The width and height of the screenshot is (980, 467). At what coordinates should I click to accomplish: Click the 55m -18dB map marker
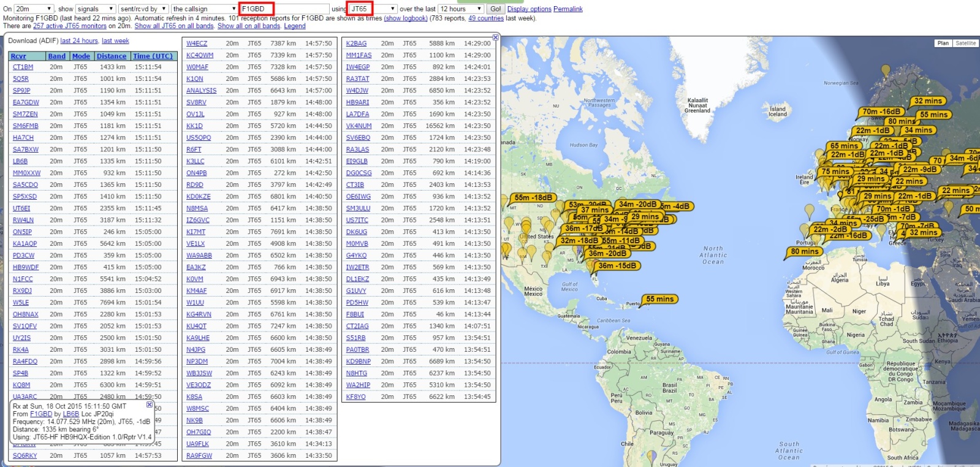pyautogui.click(x=533, y=197)
